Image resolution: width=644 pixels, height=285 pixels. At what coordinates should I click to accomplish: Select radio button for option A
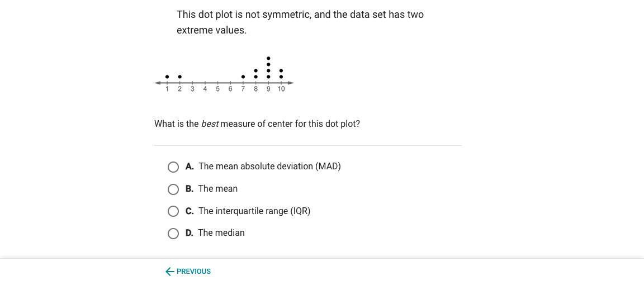(x=173, y=167)
